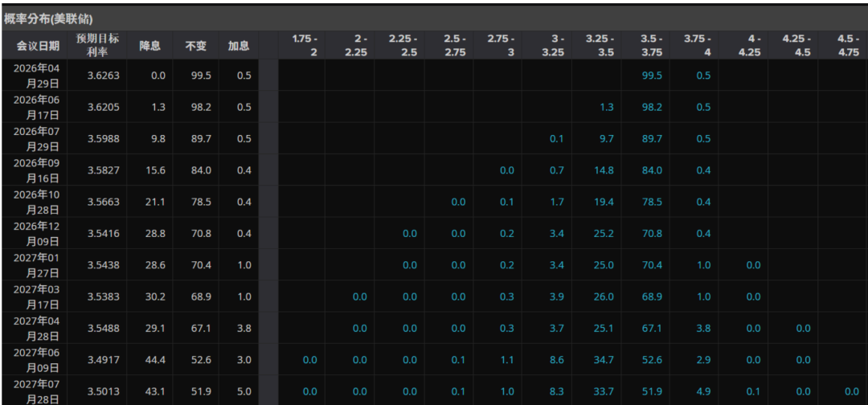Select the 4.25 - 4.5 rate range header
Image resolution: width=868 pixels, height=405 pixels.
796,47
